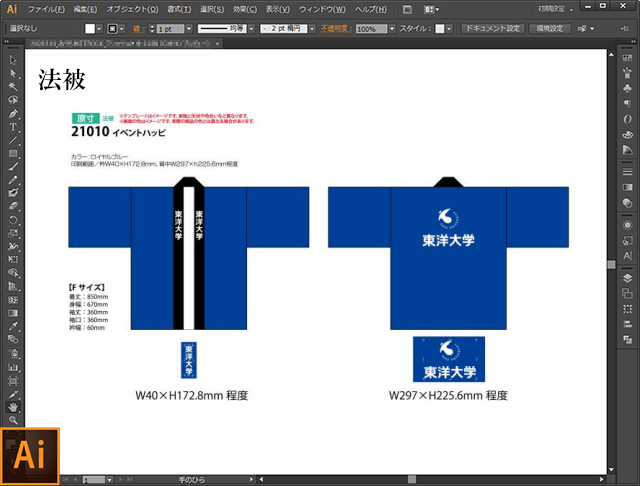The height and width of the screenshot is (486, 640).
Task: Select the Line Segment tool
Action: (13, 140)
